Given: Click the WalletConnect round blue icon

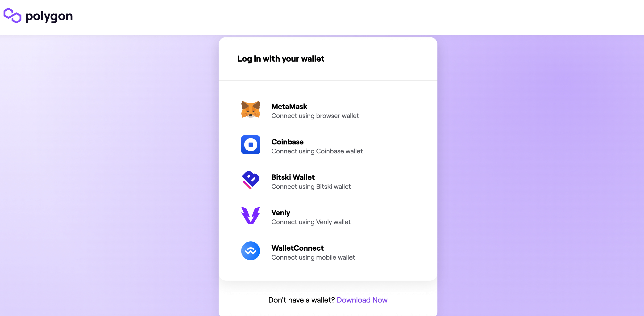Looking at the screenshot, I should coord(250,251).
